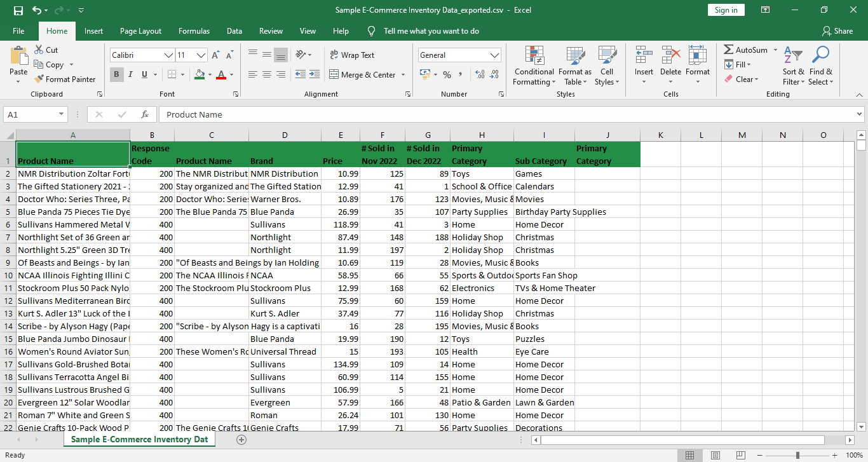Click the Share button
This screenshot has height=462, width=868.
click(x=837, y=31)
